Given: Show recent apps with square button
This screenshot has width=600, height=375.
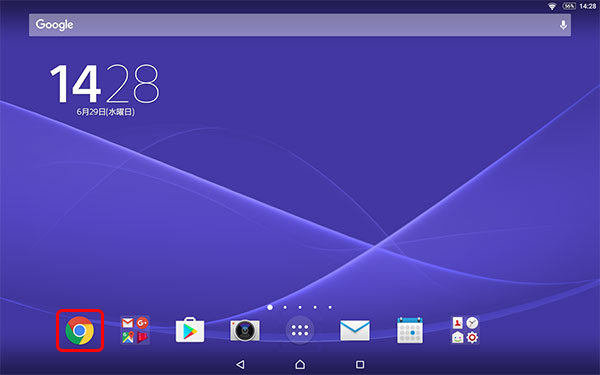Looking at the screenshot, I should [x=360, y=364].
